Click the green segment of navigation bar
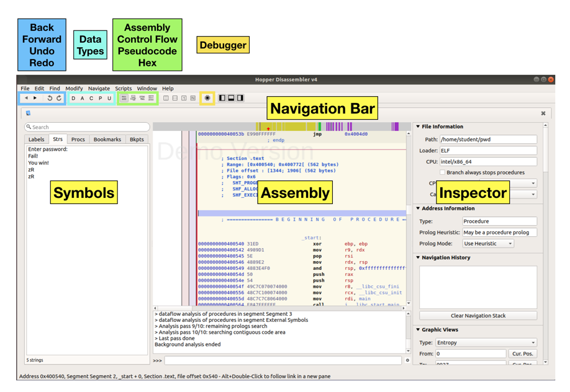The height and width of the screenshot is (392, 570). pyautogui.click(x=320, y=127)
